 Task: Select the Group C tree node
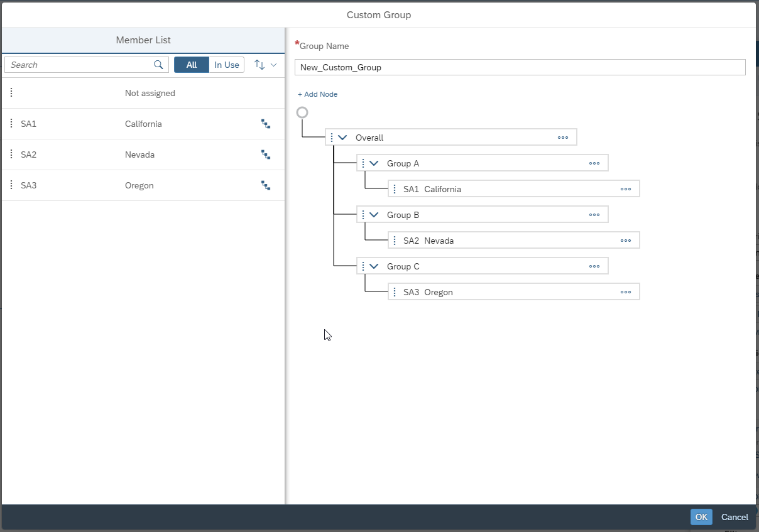[403, 266]
